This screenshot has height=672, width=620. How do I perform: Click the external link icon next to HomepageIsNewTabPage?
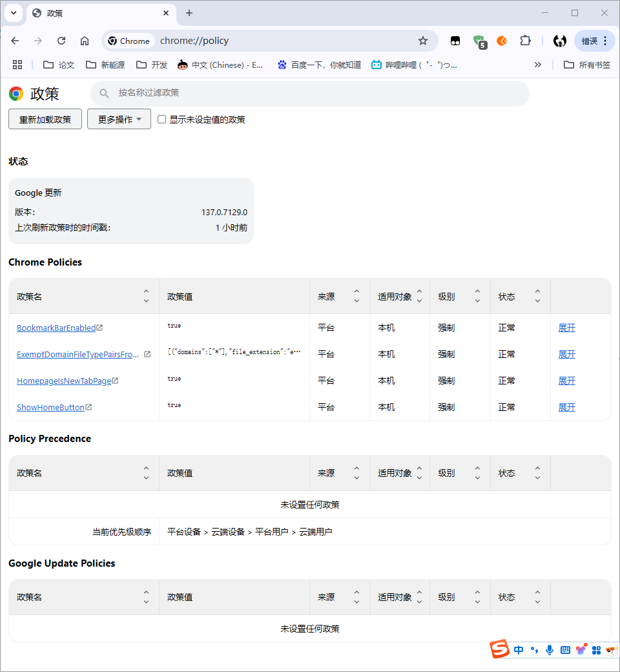pyautogui.click(x=115, y=381)
